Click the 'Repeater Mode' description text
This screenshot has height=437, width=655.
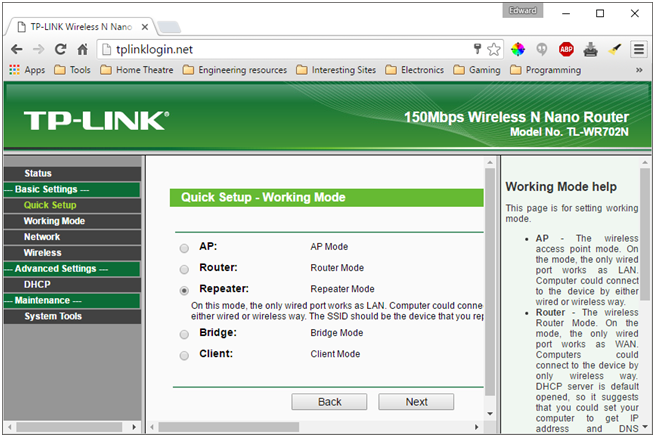tap(342, 289)
